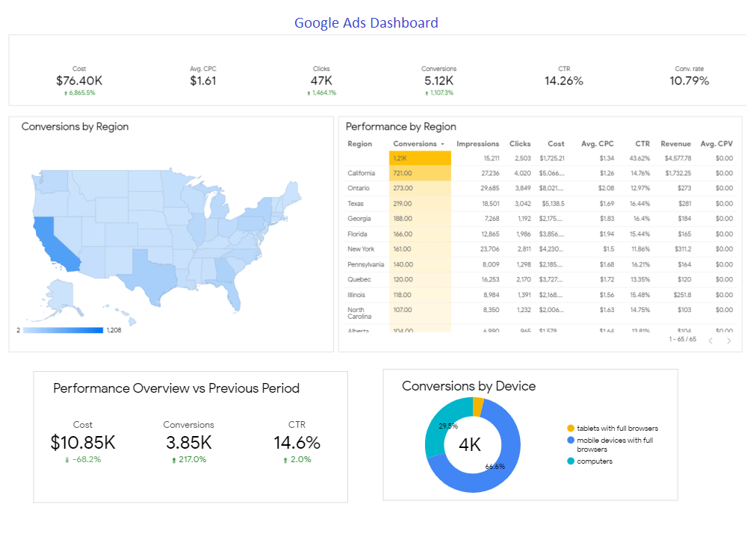Sort table by Avg. CPV header
This screenshot has height=560, width=747.
pos(716,144)
